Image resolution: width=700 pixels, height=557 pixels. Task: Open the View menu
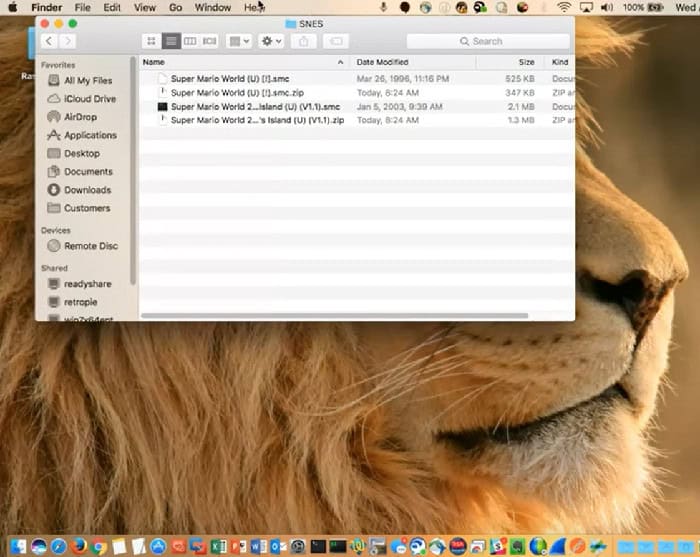click(x=145, y=7)
